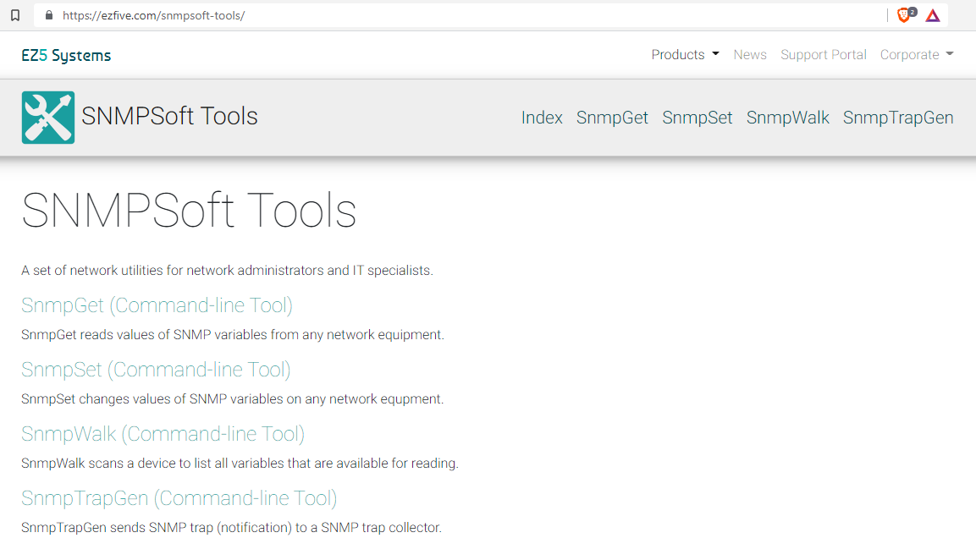Image resolution: width=976 pixels, height=560 pixels.
Task: Click text 'A set of network utilities'
Action: click(x=93, y=271)
